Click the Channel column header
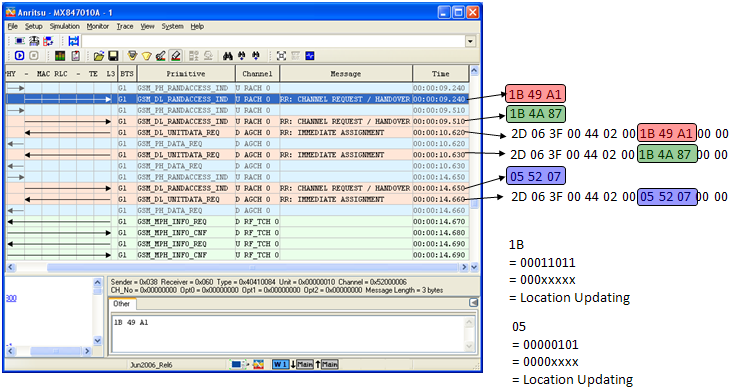The image size is (731, 389). [257, 74]
